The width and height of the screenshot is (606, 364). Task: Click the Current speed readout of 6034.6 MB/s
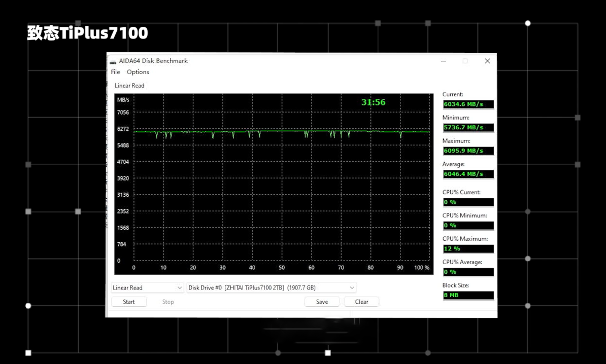click(x=468, y=104)
